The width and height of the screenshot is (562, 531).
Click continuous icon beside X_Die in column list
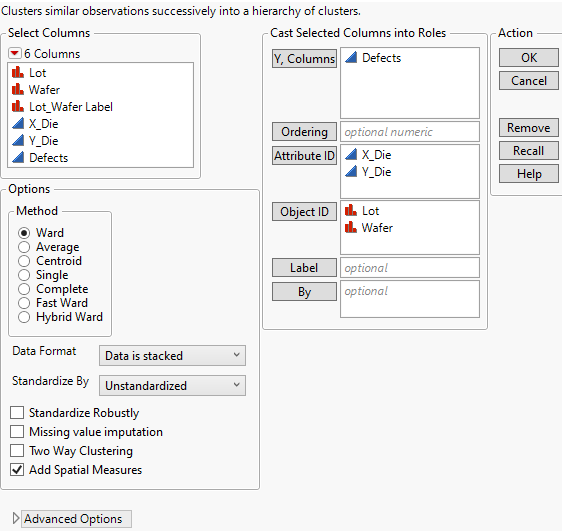(18, 123)
